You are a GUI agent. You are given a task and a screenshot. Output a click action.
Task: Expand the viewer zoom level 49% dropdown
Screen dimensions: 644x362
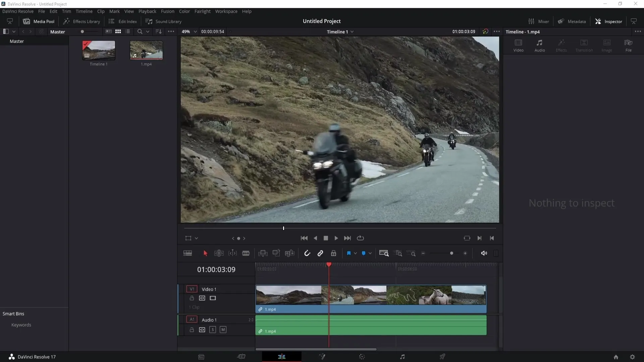[195, 32]
